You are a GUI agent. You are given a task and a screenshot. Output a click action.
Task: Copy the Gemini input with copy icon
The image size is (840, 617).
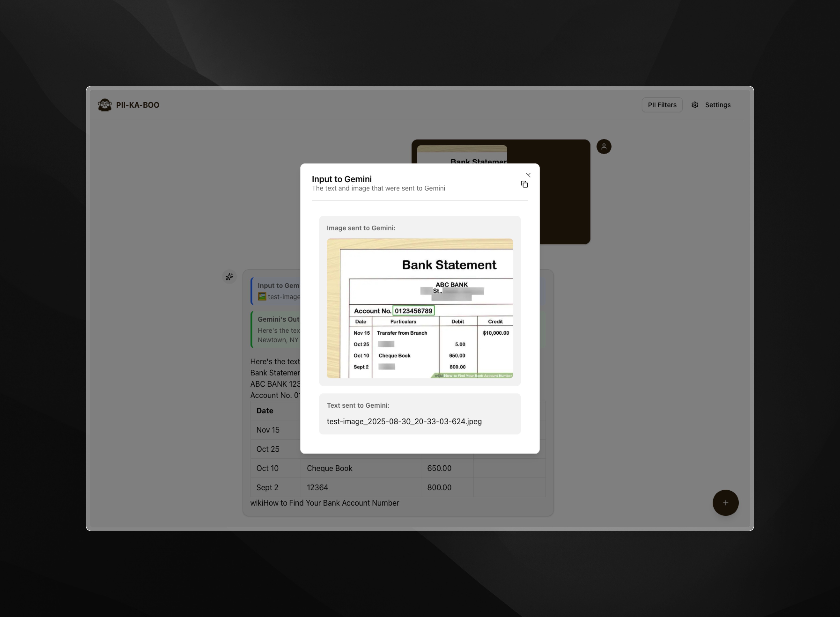pos(524,184)
